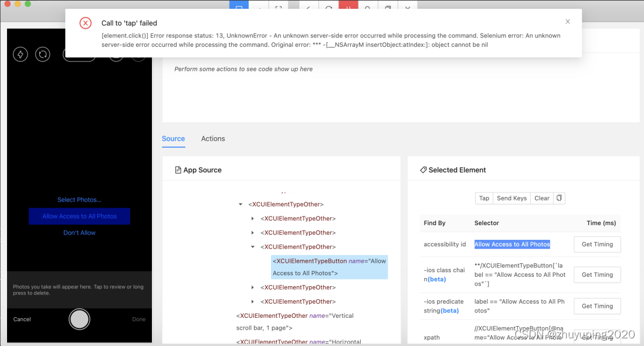Tap the camera flip icon in device screenshot

click(43, 54)
